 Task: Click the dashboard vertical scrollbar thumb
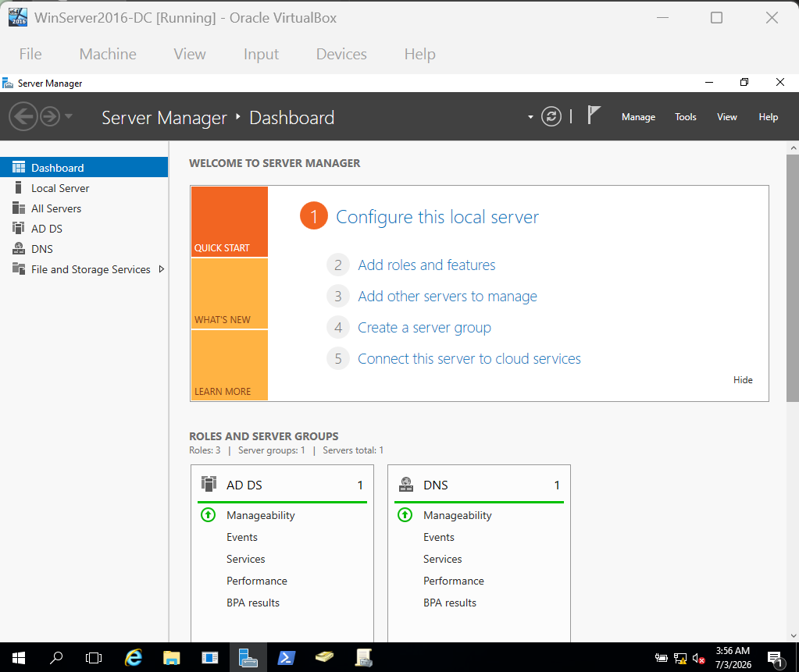point(793,278)
